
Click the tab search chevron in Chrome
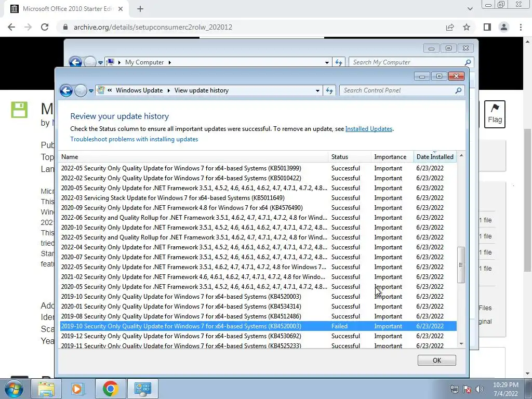(x=470, y=9)
